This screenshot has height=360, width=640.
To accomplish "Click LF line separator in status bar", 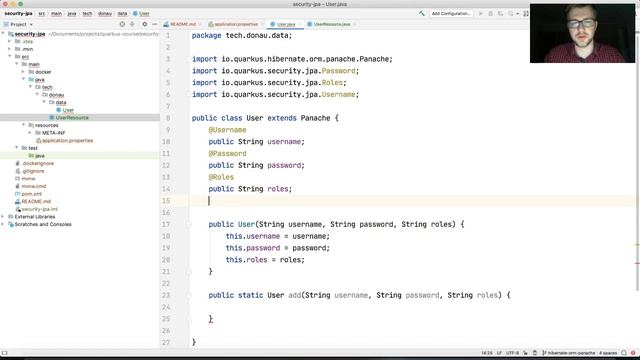I will point(499,353).
